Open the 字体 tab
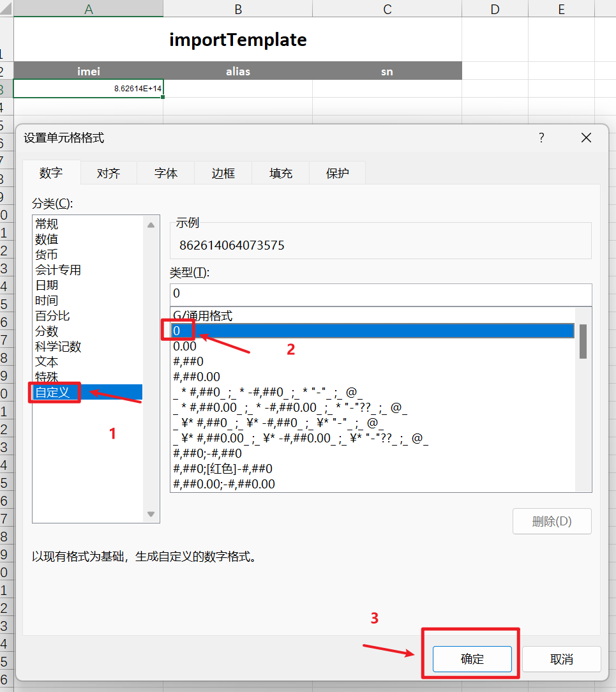 [165, 172]
